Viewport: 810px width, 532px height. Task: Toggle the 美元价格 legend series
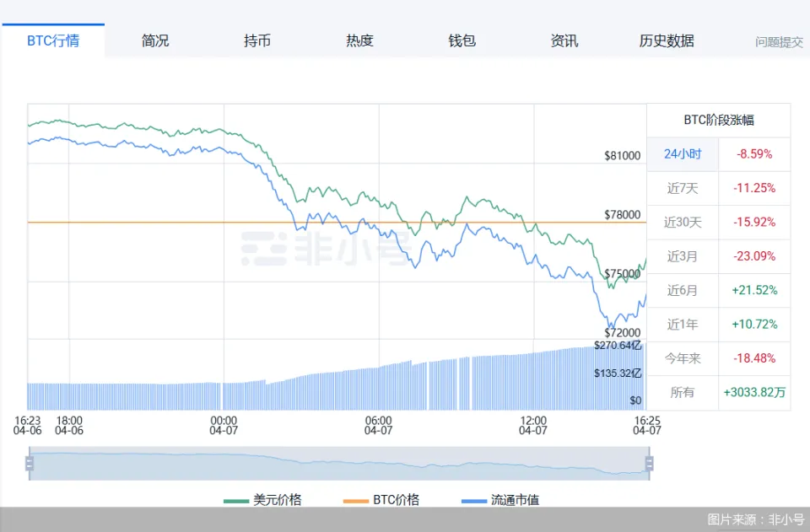262,500
